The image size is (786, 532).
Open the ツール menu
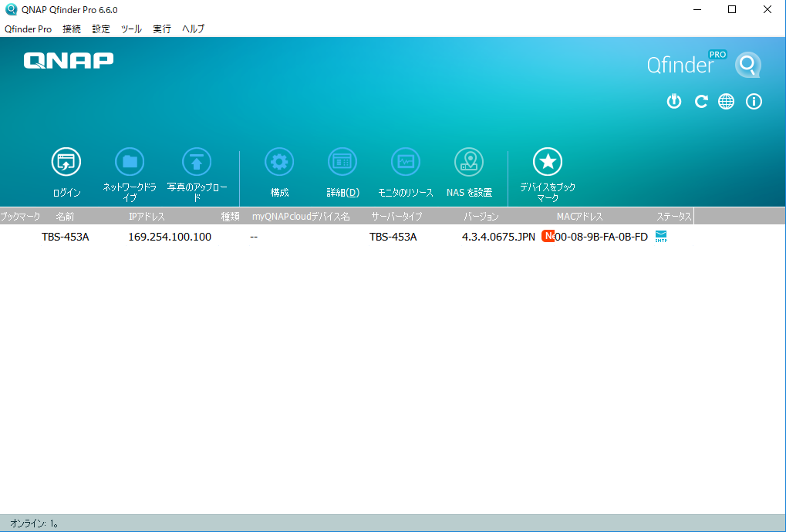pyautogui.click(x=131, y=29)
